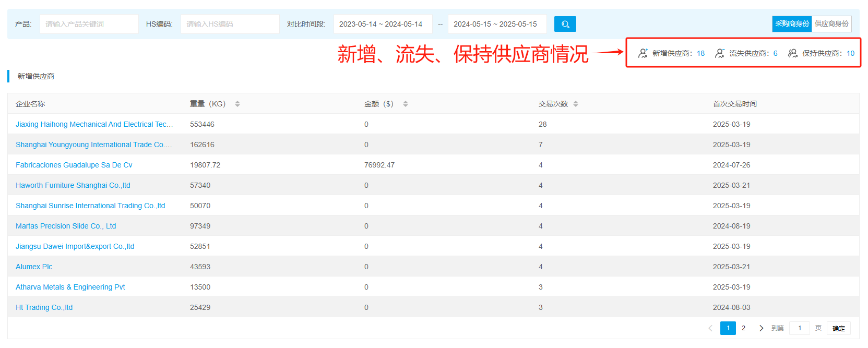
Task: Click transaction count 7
Action: click(541, 145)
